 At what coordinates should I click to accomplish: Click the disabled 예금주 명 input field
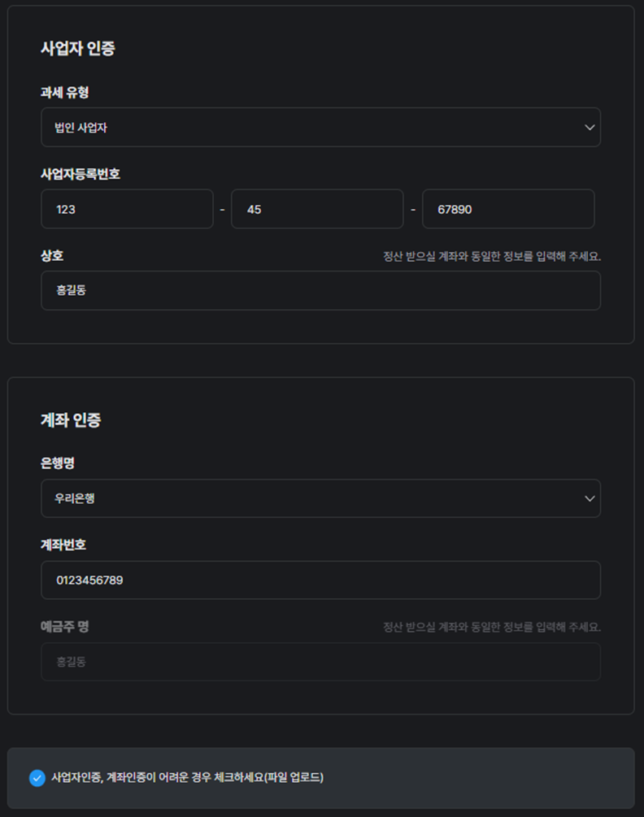[320, 662]
